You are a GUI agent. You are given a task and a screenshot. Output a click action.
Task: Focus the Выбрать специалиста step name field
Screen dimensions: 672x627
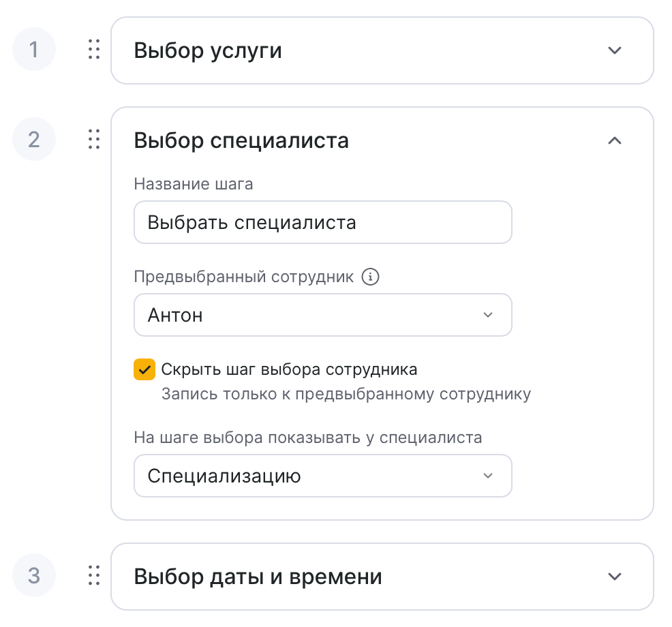pos(322,222)
